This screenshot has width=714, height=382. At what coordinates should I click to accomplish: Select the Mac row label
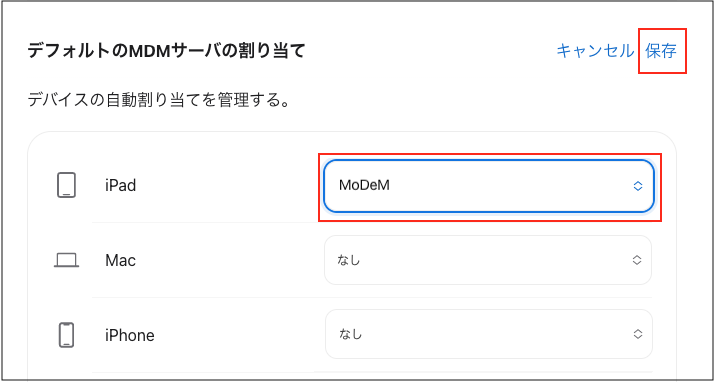point(120,260)
